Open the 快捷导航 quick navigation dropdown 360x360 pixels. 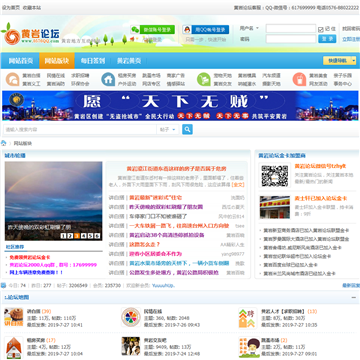tap(339, 60)
